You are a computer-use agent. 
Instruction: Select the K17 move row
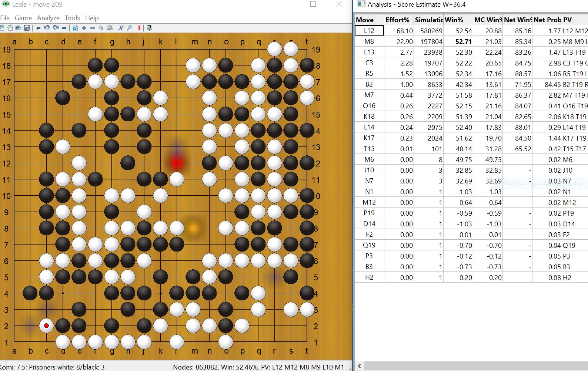point(471,138)
